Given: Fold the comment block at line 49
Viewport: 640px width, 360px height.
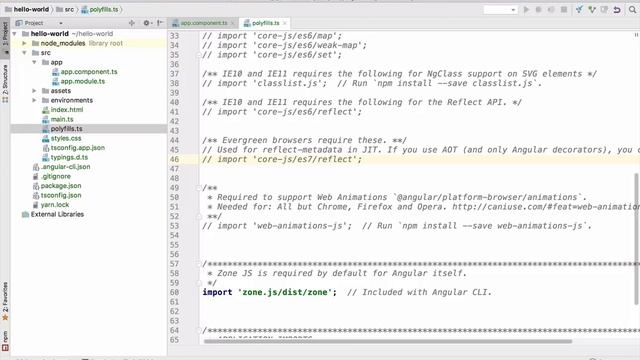Looking at the screenshot, I should coord(199,188).
